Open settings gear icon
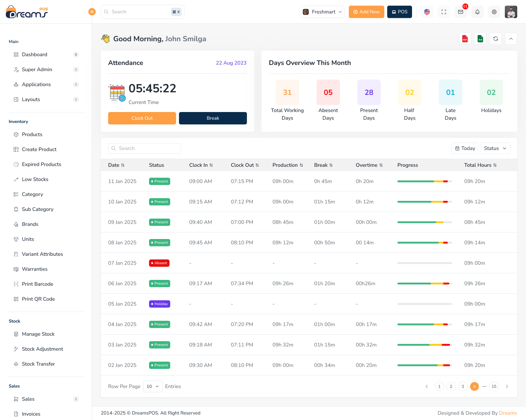 click(494, 12)
